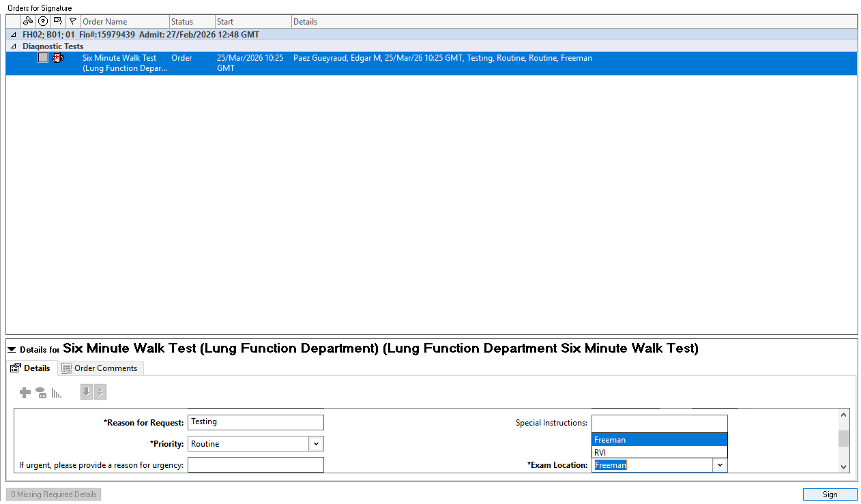Image resolution: width=861 pixels, height=504 pixels.
Task: Click the bar chart icon in details toolbar
Action: point(57,393)
